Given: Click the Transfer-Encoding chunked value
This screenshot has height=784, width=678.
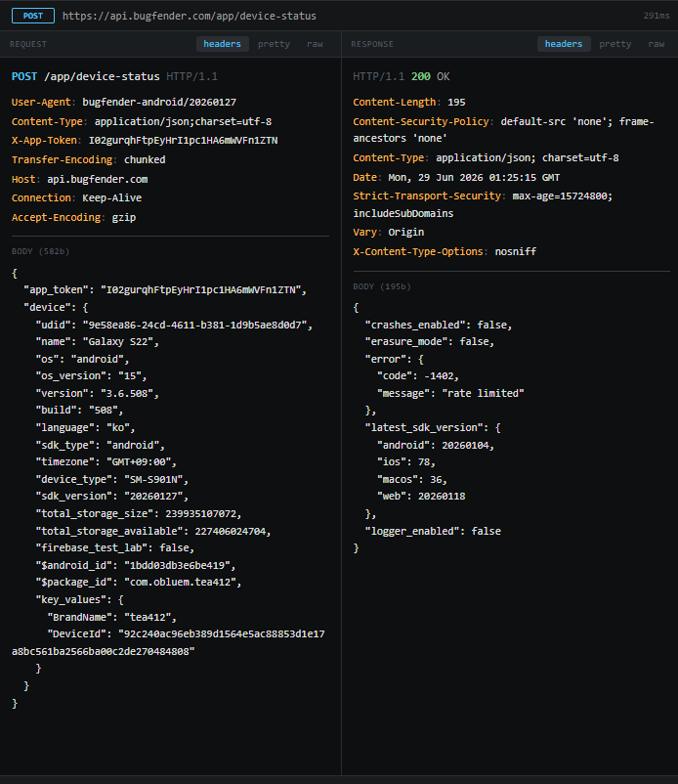Looking at the screenshot, I should tap(145, 160).
